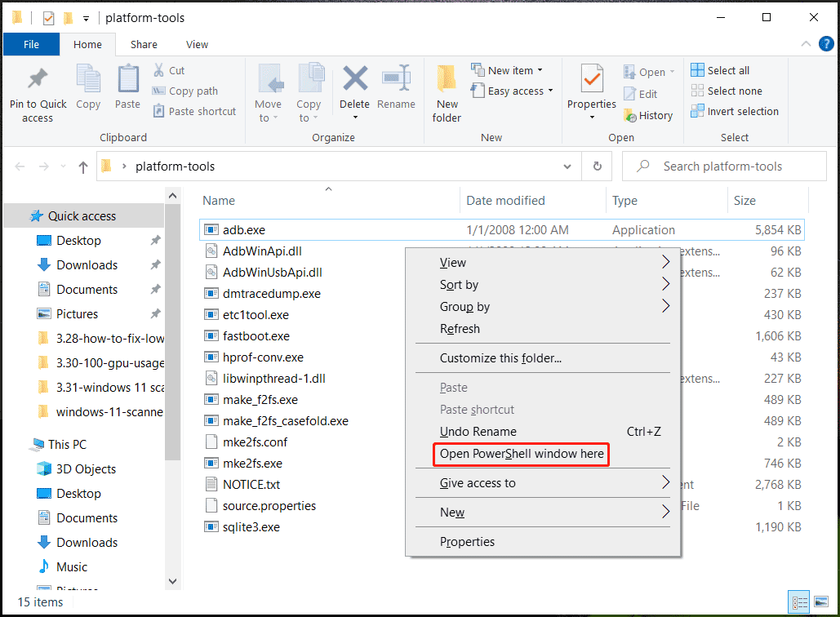Open the Downloads folder in the sidebar
Screen dimensions: 840x617
(85, 264)
